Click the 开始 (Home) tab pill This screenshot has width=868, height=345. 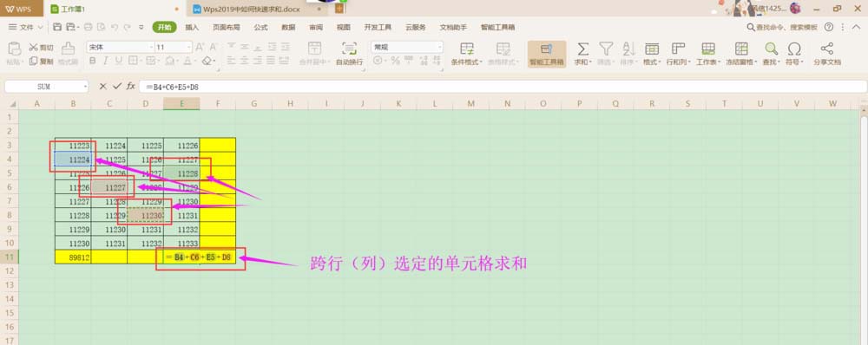(164, 27)
